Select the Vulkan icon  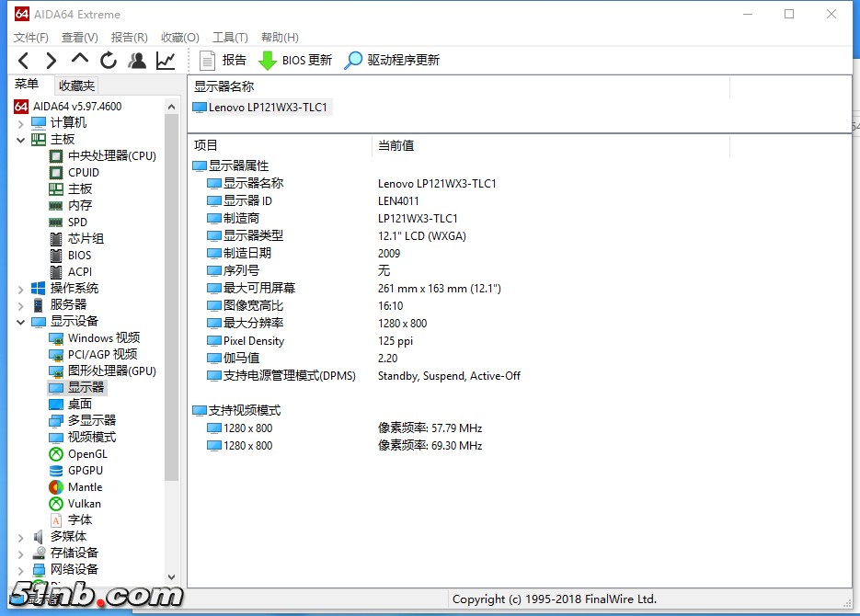tap(56, 503)
